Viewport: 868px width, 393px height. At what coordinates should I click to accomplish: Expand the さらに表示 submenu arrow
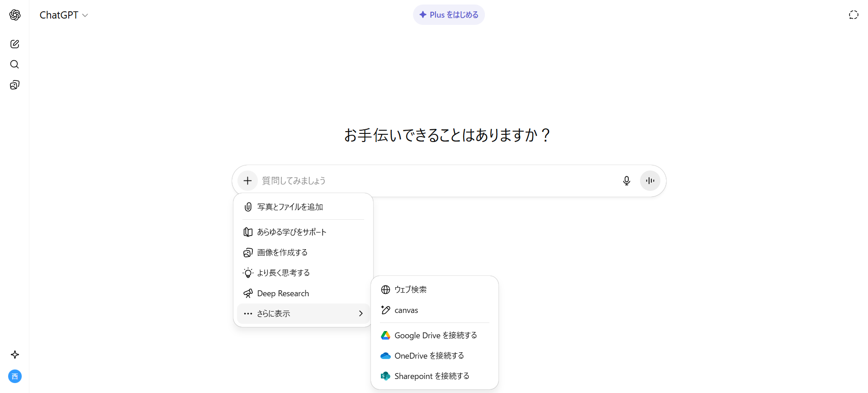pyautogui.click(x=360, y=313)
